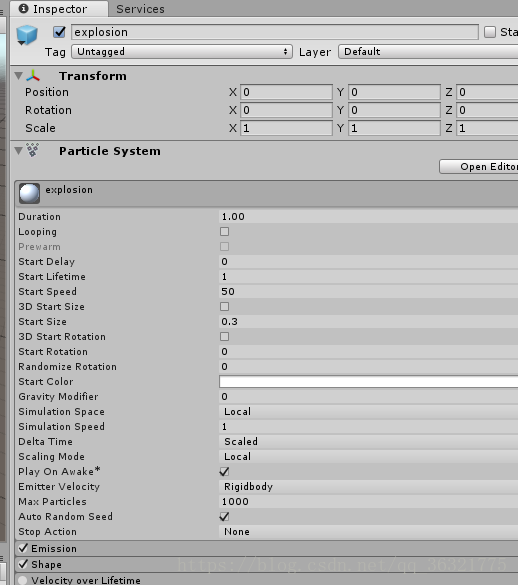Click the Position X field
Screen dimensions: 518x585
[x=286, y=92]
